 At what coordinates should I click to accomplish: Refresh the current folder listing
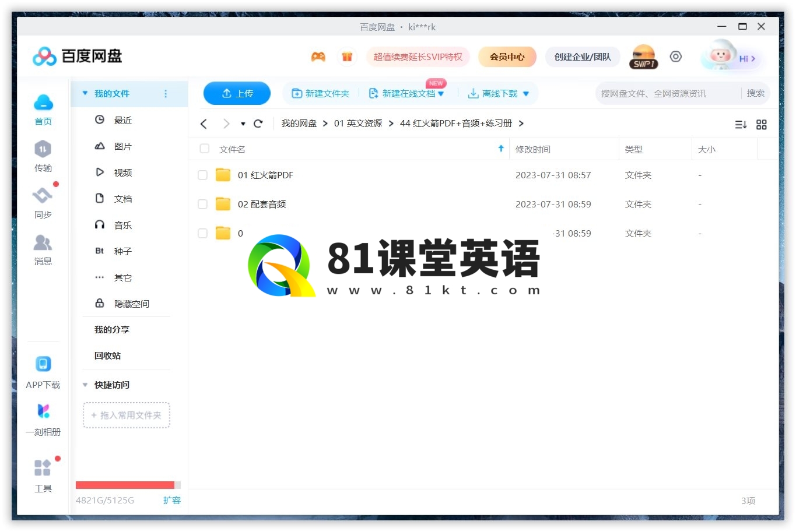pos(258,124)
